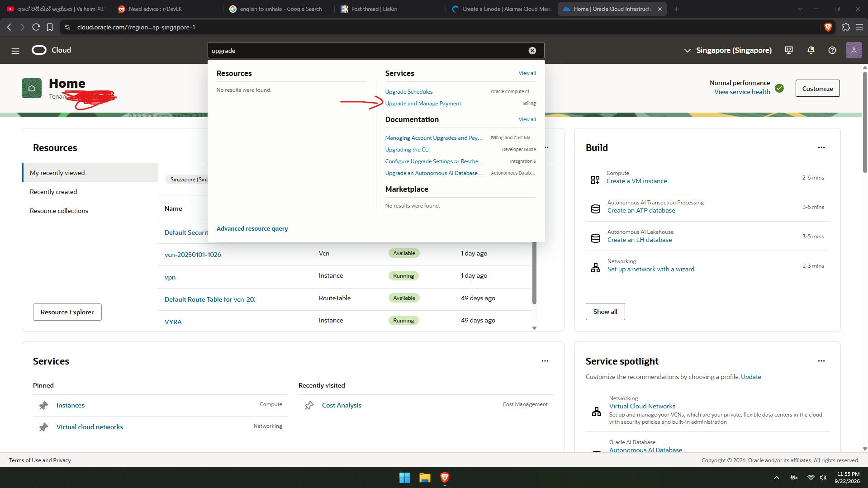
Task: Open the Services card three-dot options menu
Action: pos(545,361)
